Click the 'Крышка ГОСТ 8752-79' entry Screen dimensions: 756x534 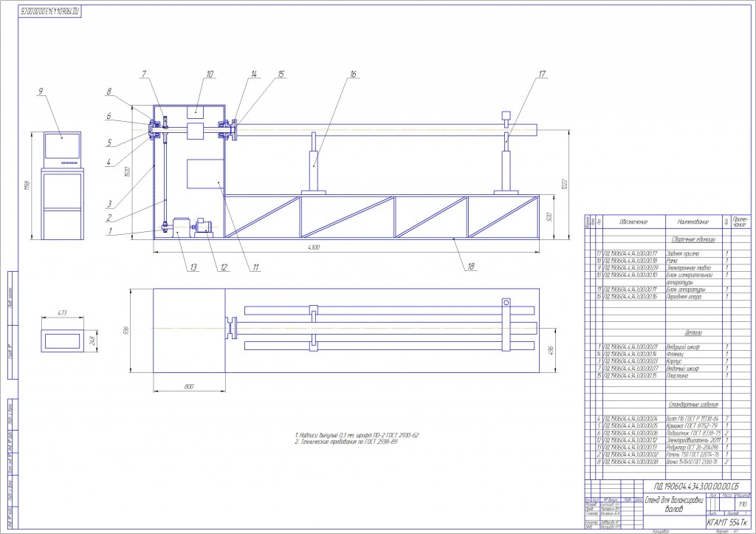(692, 426)
